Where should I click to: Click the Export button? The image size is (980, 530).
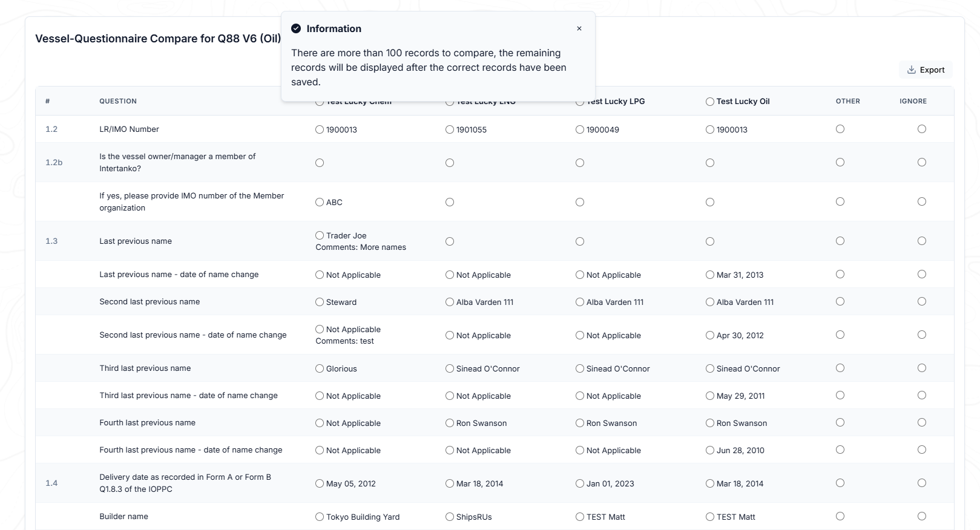click(x=926, y=70)
